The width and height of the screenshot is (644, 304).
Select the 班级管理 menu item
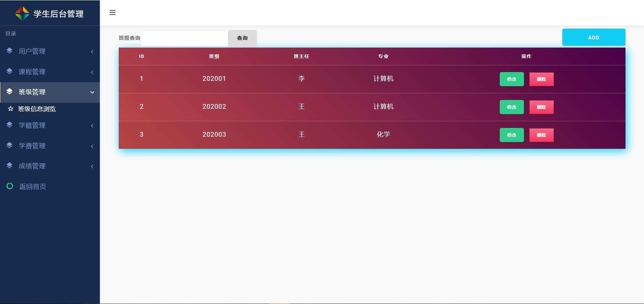tap(50, 92)
